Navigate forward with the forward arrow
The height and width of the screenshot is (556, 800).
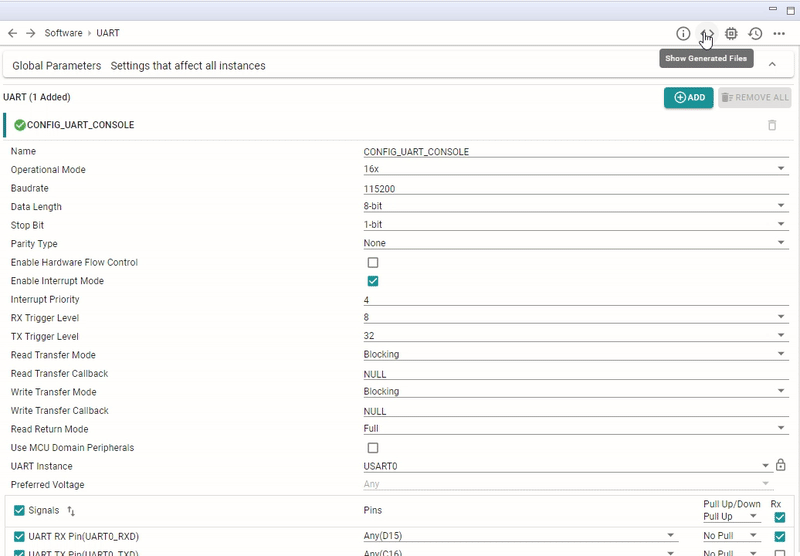pyautogui.click(x=30, y=33)
